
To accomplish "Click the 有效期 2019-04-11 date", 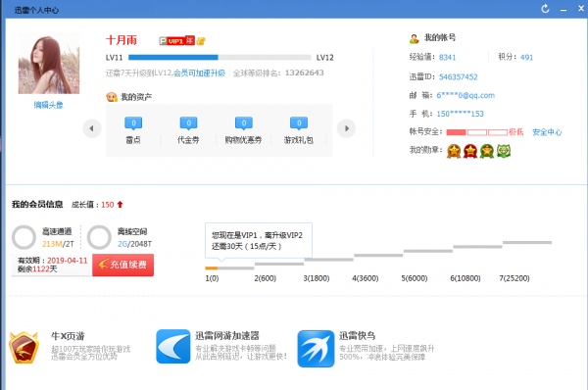I will (x=67, y=261).
